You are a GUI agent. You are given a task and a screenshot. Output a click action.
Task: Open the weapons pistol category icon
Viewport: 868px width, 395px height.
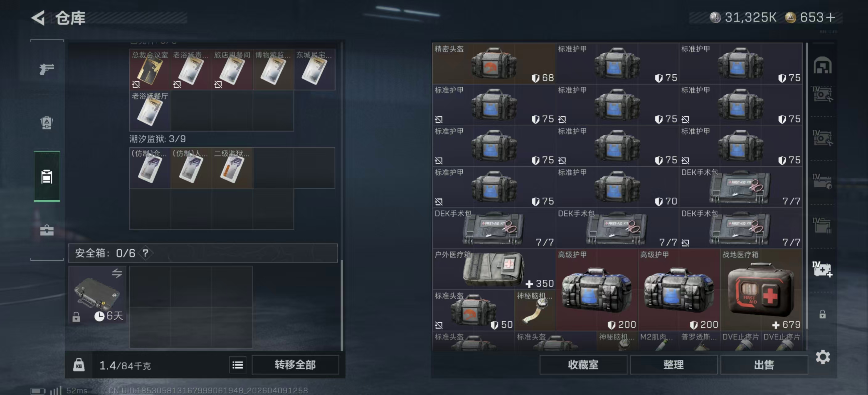click(47, 69)
